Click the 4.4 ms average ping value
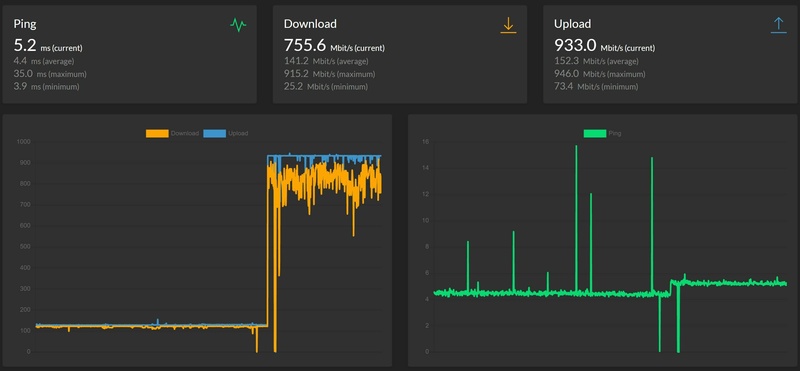This screenshot has height=371, width=800. click(44, 61)
